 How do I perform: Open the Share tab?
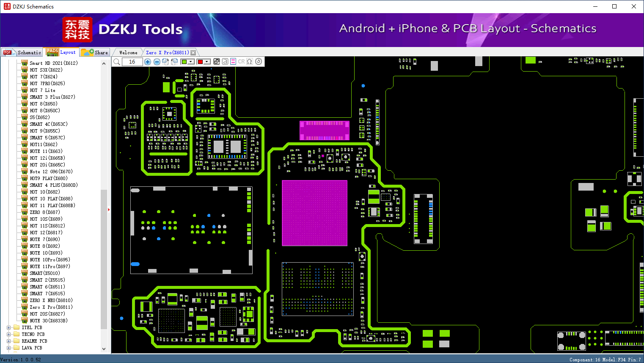pyautogui.click(x=95, y=53)
